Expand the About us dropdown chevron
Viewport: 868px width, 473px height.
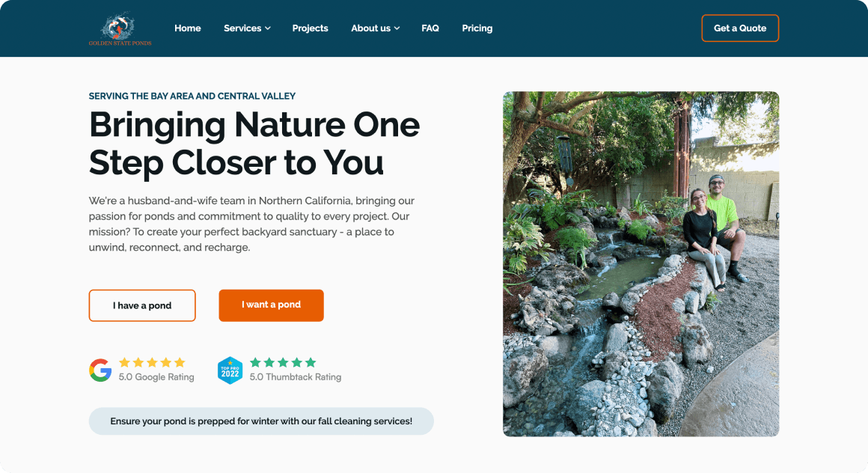pos(397,28)
